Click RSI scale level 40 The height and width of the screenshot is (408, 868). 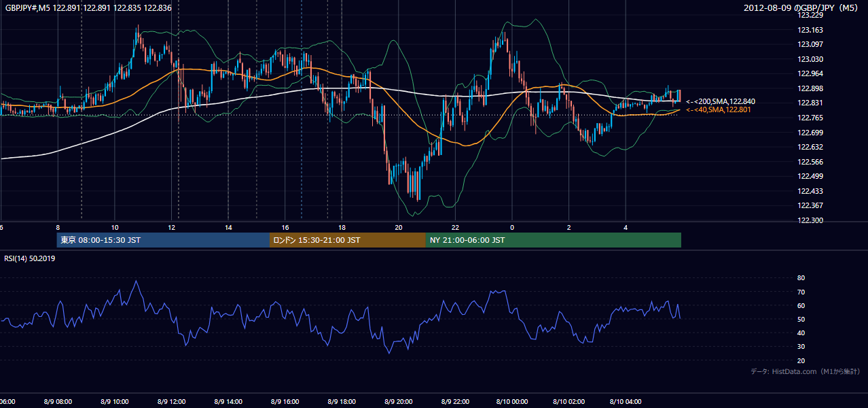(x=801, y=333)
